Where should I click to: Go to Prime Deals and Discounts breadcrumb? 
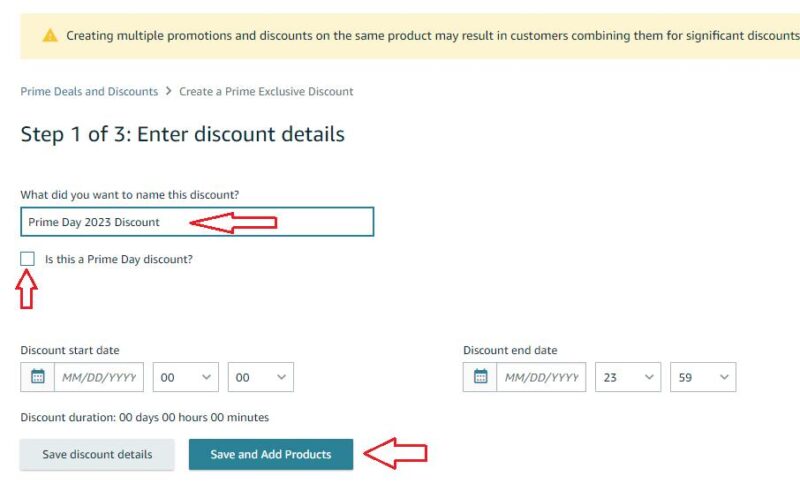click(x=89, y=91)
